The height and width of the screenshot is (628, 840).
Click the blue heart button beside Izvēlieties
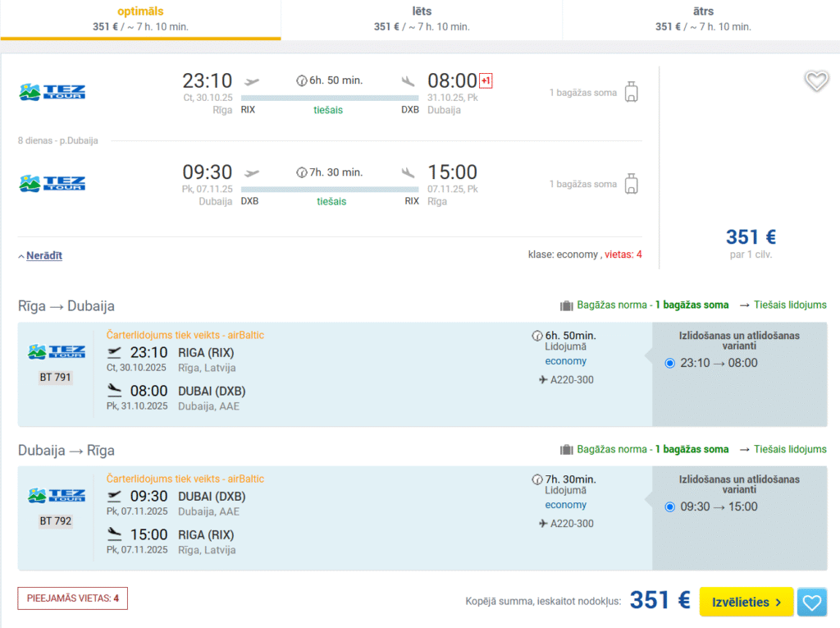point(811,603)
